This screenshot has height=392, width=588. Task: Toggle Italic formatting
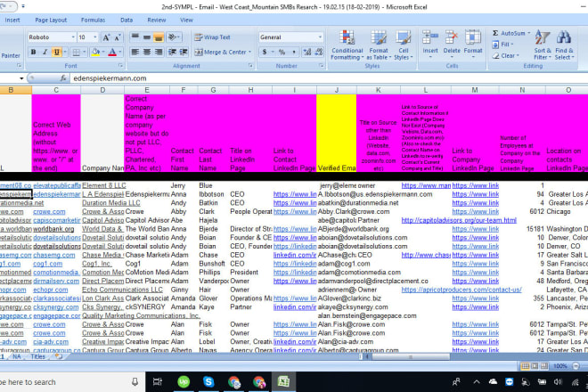[x=45, y=53]
